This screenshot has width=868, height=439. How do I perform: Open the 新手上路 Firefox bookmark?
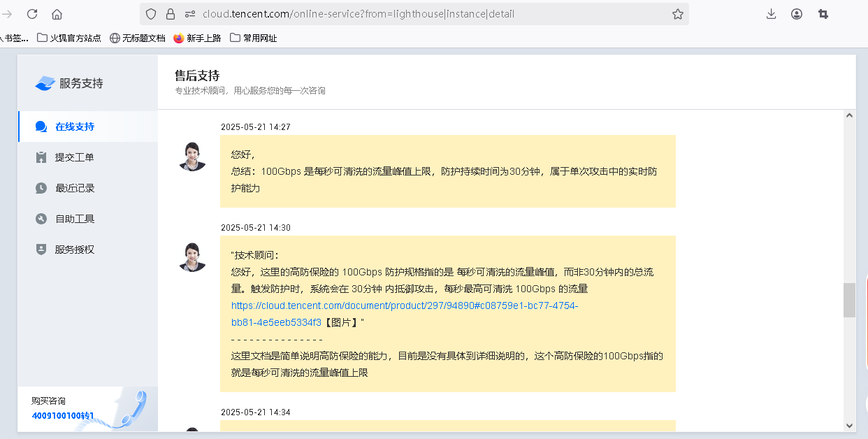coord(197,38)
